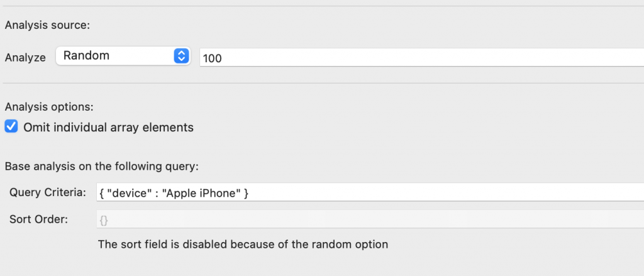Click the Sort Order label
This screenshot has width=644, height=276.
tap(38, 219)
